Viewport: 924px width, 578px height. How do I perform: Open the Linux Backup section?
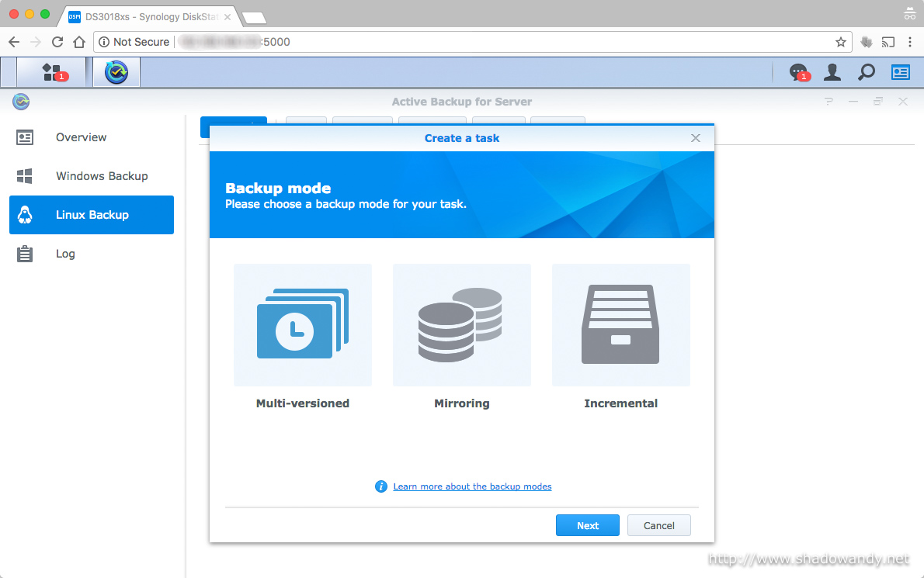[x=92, y=215]
